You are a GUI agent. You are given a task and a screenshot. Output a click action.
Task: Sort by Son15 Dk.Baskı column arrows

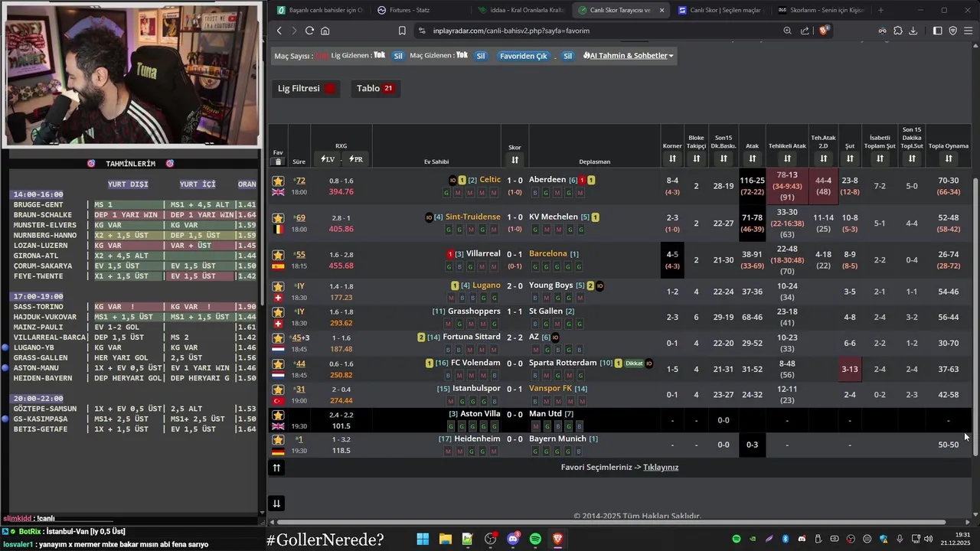click(724, 158)
